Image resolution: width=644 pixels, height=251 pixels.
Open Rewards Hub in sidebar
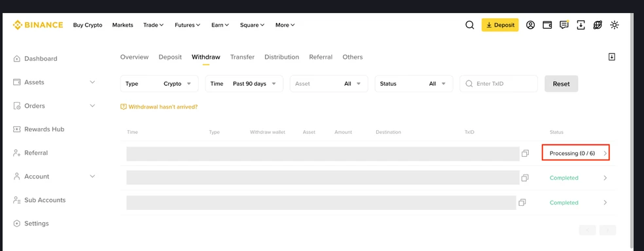point(39,129)
